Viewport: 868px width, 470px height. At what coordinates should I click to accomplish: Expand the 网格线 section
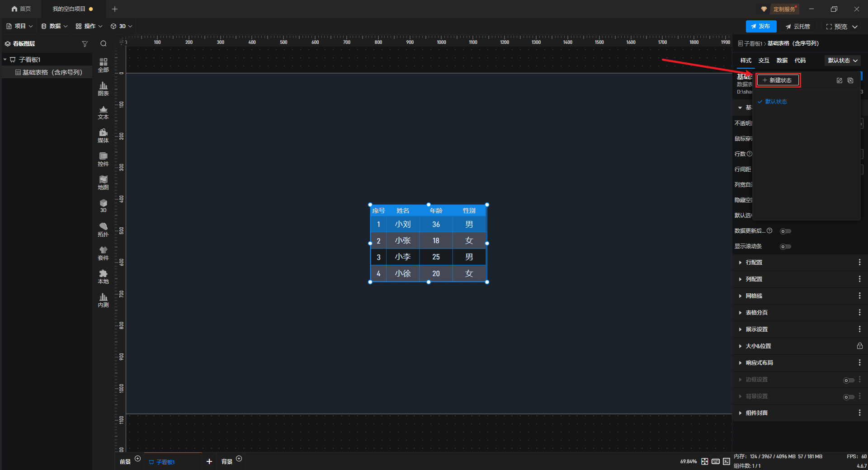754,296
